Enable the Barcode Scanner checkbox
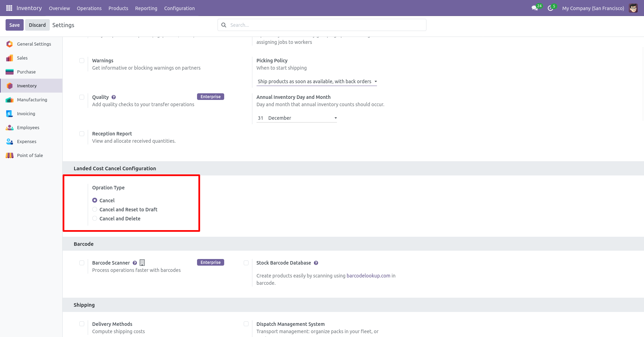This screenshot has height=337, width=644. (x=82, y=263)
